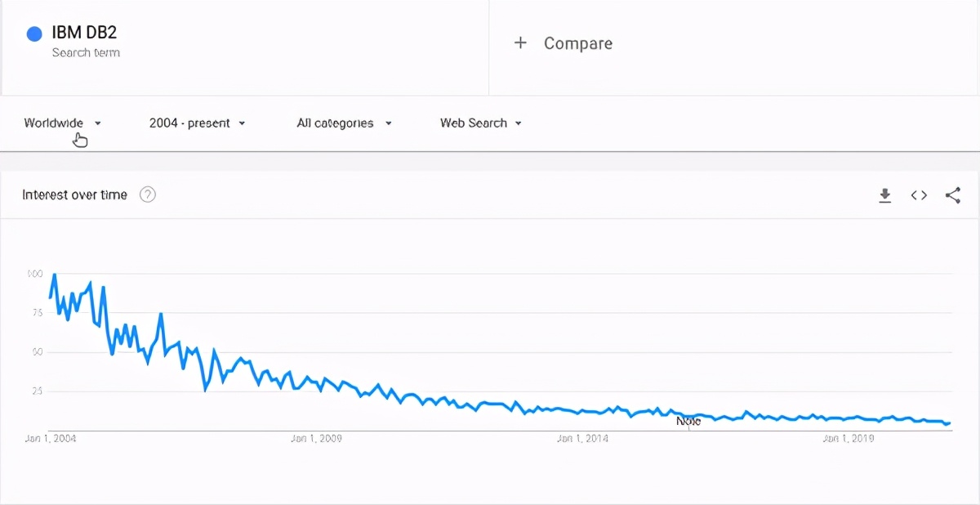
Task: Click the Jan 1, 2004 axis label
Action: [x=51, y=439]
